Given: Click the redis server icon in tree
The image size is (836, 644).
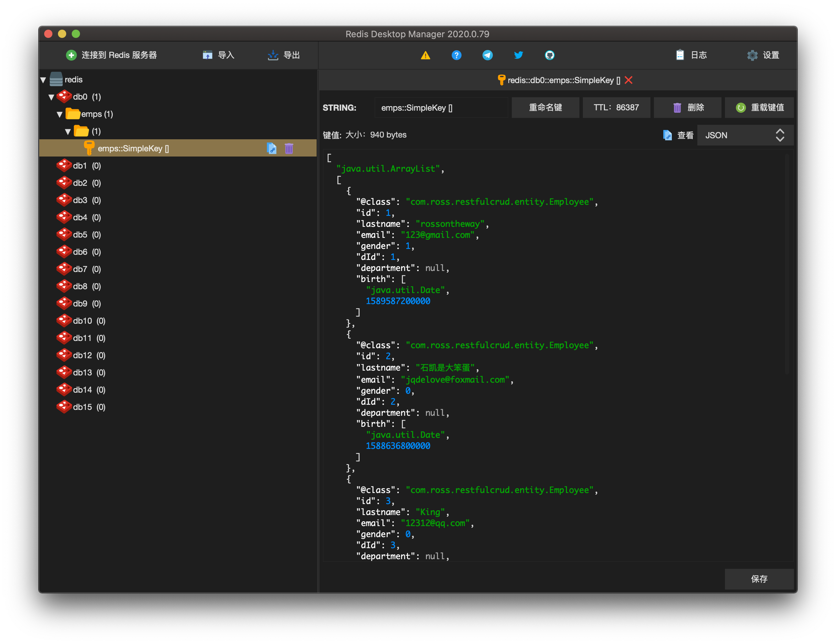Looking at the screenshot, I should [56, 79].
